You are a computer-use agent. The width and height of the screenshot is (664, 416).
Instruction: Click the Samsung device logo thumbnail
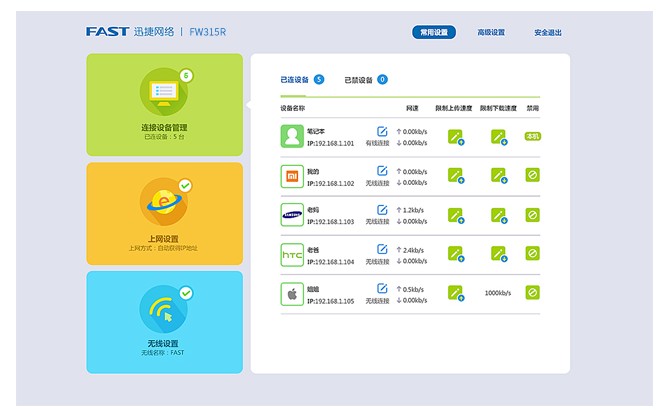click(x=292, y=215)
